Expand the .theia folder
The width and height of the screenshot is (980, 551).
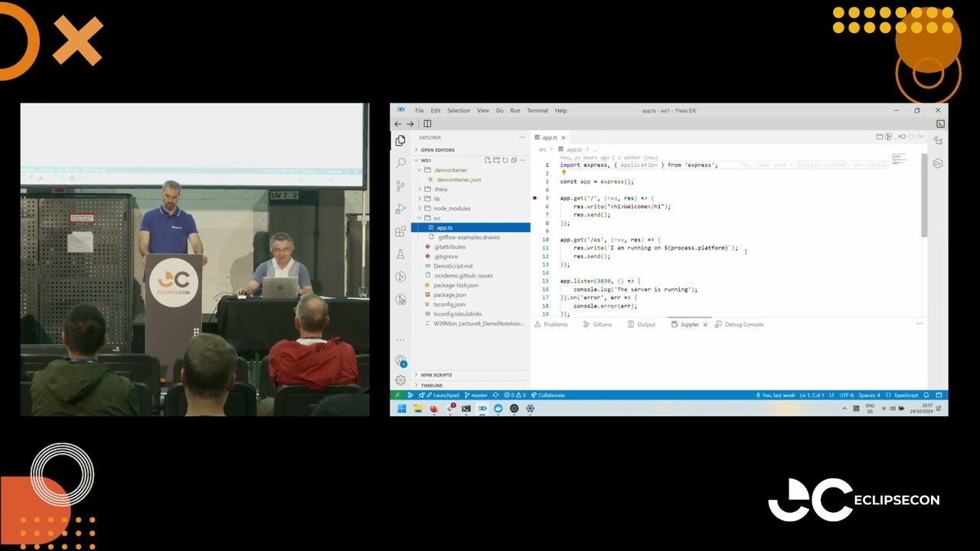coord(440,189)
